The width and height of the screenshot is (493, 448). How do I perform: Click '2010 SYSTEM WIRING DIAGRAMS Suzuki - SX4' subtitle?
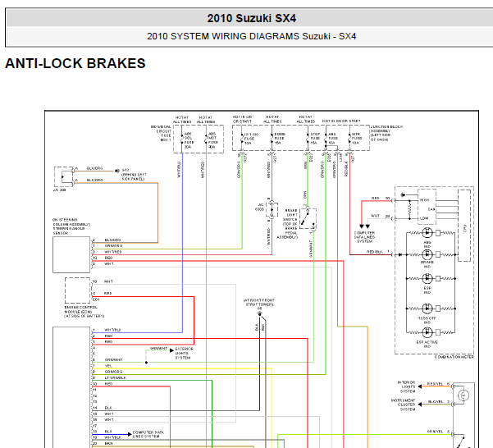[252, 36]
